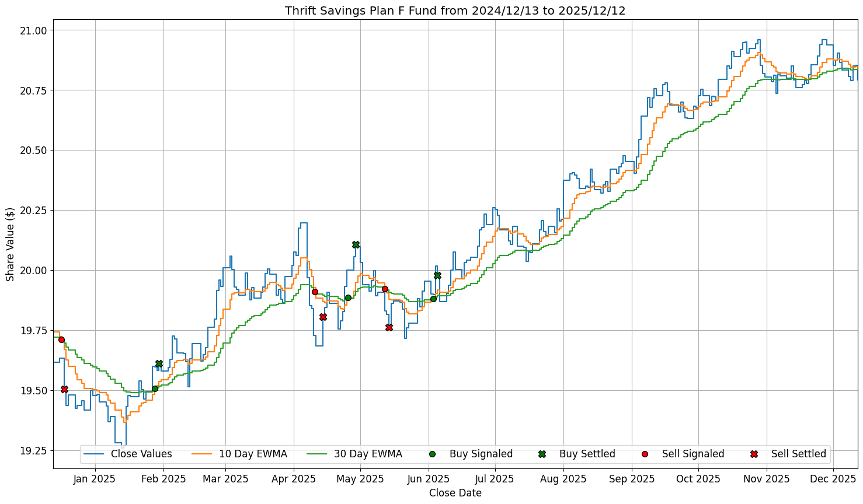Screen dimensions: 863x504
Task: Select the red sell-settled cross in mid-May 2025
Action: tap(389, 327)
